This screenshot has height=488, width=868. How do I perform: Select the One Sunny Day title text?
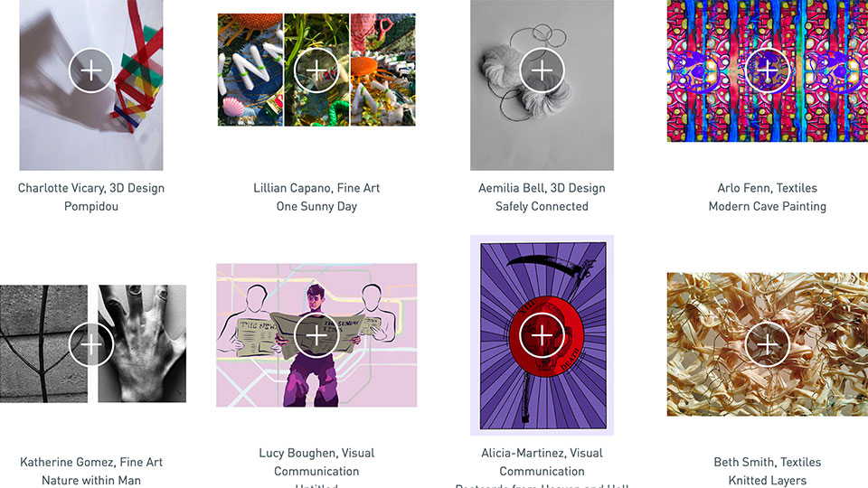pos(316,206)
